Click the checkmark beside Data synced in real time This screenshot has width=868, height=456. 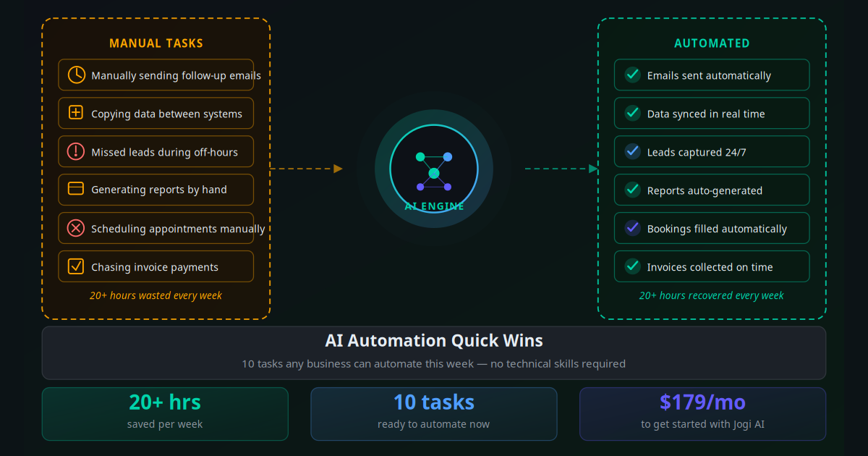coord(633,113)
